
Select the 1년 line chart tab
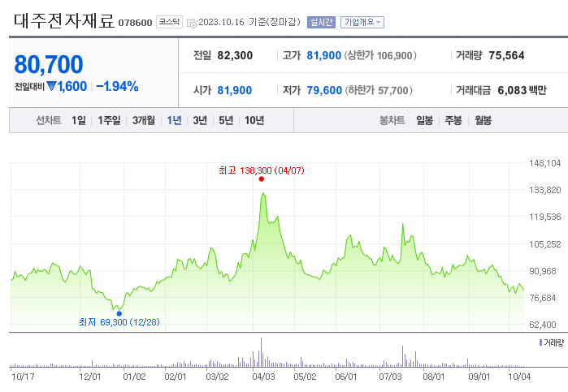[174, 120]
